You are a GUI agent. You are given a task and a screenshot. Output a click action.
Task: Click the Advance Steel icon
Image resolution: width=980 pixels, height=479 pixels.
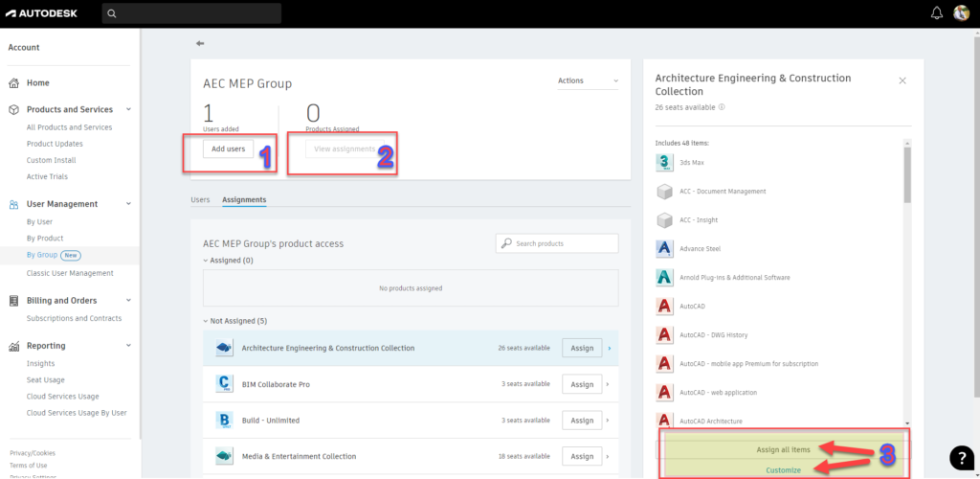tap(664, 248)
